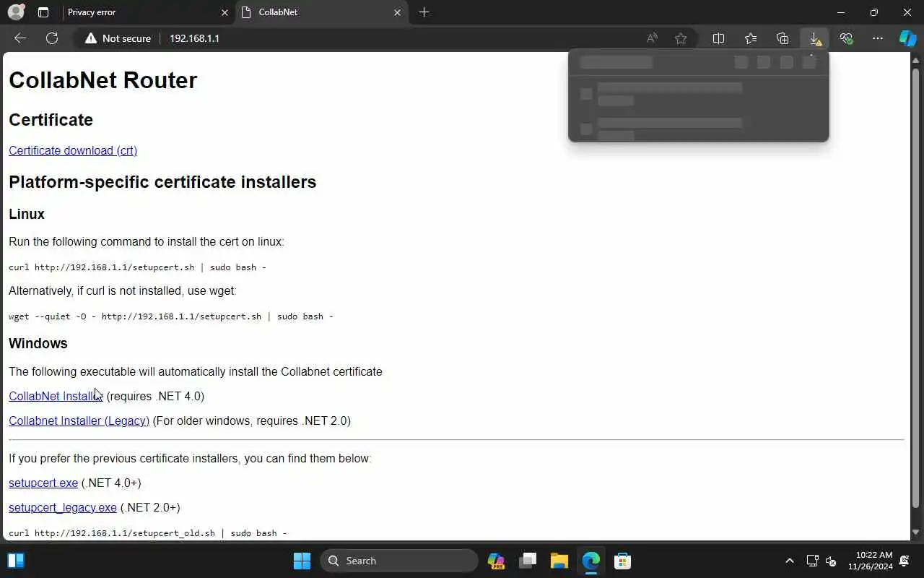Open the tab actions menu icon

pos(43,12)
